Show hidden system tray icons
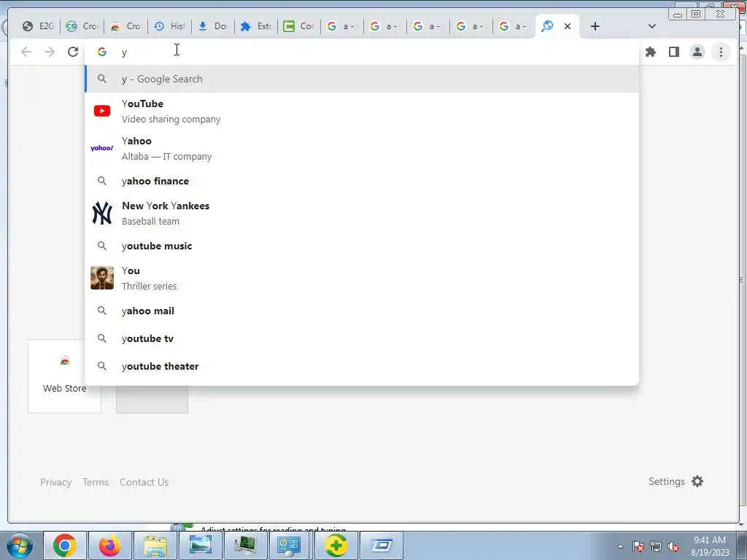Viewport: 747px width, 560px height. point(620,546)
